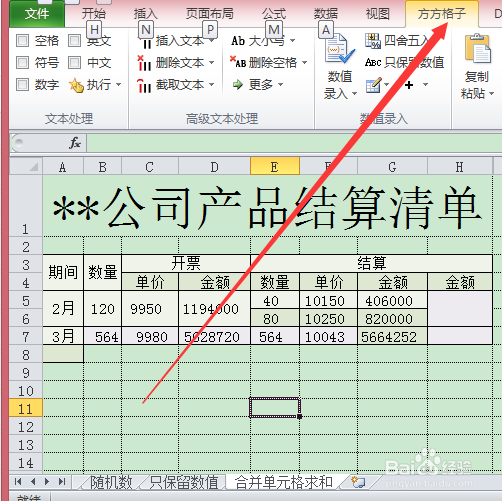Click the table edit pencil icon
Viewport: 502px width, 501px height.
click(374, 85)
